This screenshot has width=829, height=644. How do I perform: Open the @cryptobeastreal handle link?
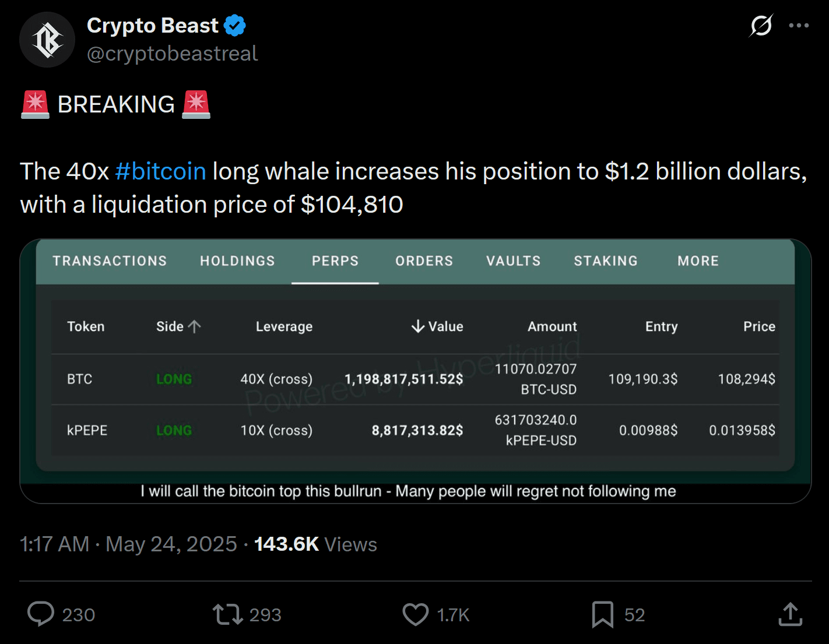pyautogui.click(x=172, y=54)
